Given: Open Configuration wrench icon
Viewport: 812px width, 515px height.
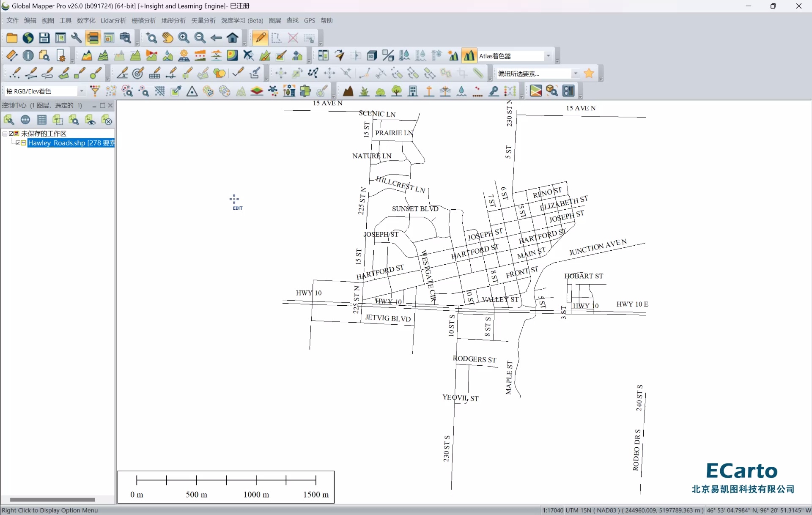Looking at the screenshot, I should point(77,38).
